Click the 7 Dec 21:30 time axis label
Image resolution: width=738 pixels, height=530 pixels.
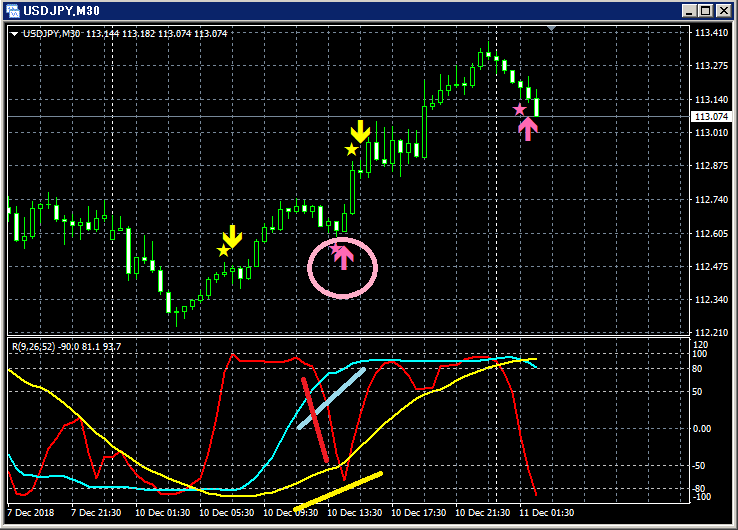click(96, 513)
